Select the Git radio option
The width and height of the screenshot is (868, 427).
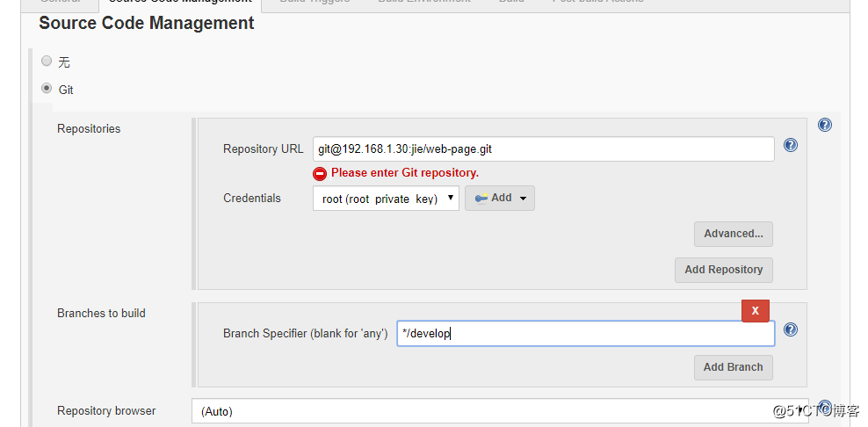(x=47, y=88)
